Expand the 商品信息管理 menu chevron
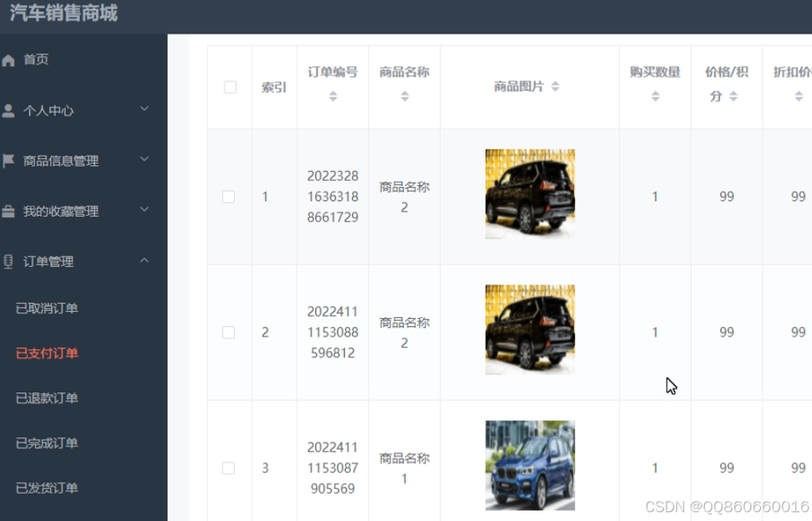Viewport: 812px width, 521px height. pos(145,159)
